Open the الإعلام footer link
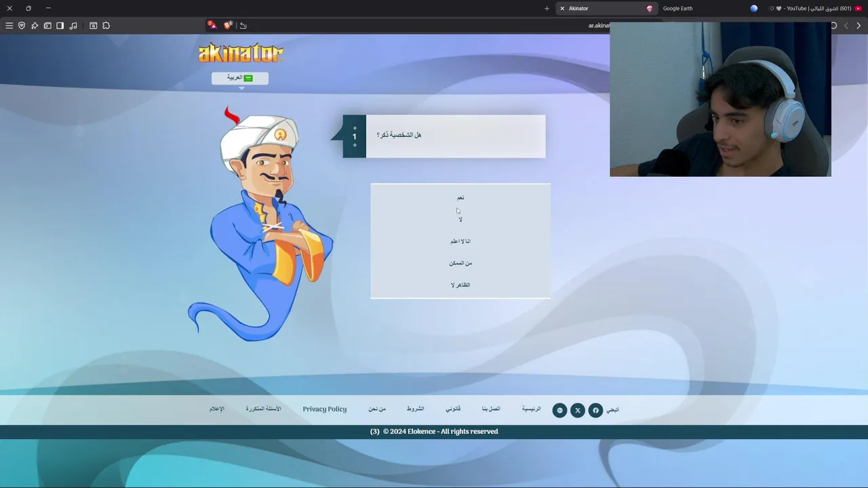868x488 pixels. [x=217, y=409]
